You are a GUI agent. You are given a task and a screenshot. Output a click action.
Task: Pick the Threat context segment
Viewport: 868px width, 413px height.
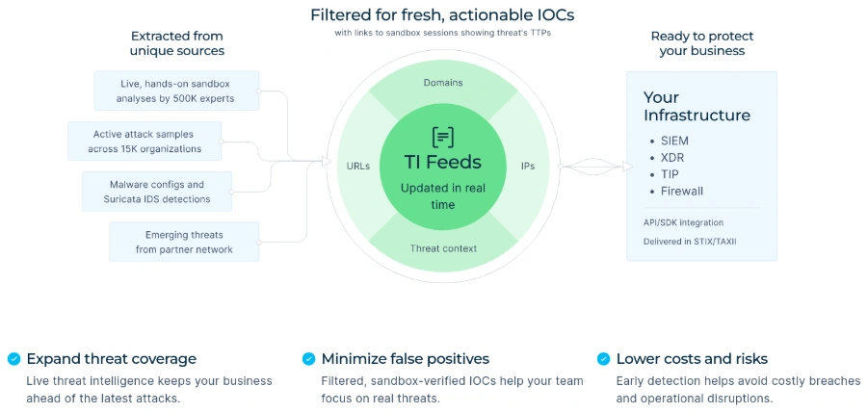point(442,248)
